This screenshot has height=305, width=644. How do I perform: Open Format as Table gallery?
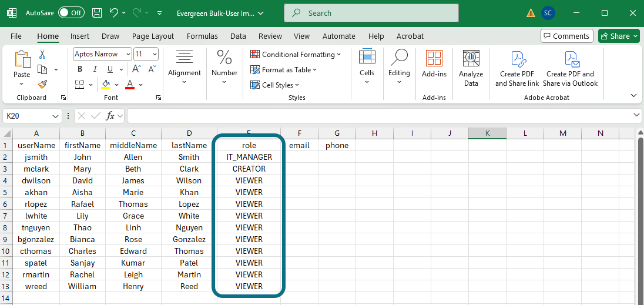284,70
